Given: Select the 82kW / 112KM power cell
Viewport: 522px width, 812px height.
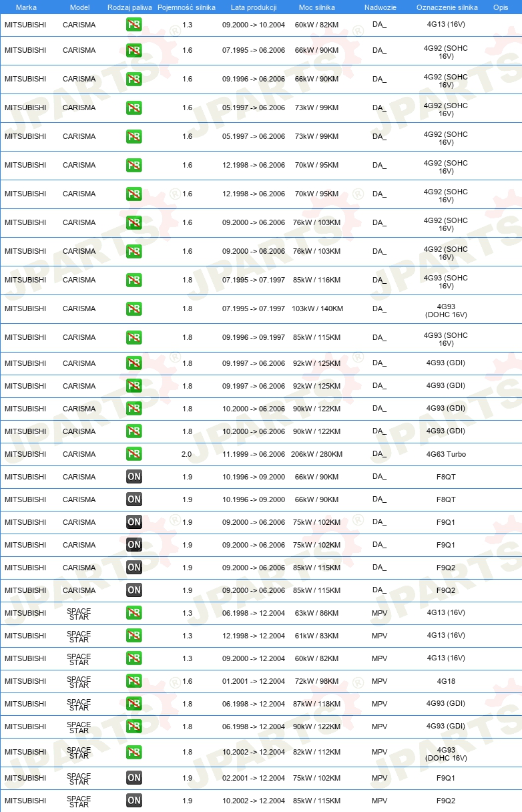Looking at the screenshot, I should tap(316, 752).
